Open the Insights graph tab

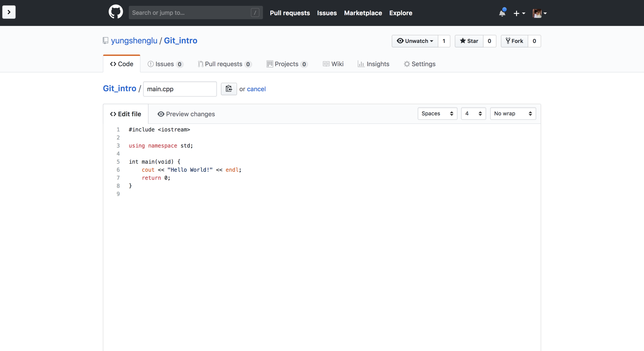click(373, 64)
